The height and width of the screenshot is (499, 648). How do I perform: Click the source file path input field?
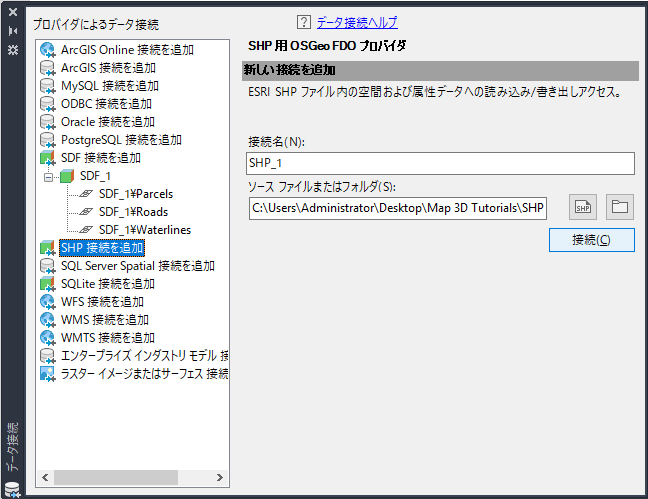[x=398, y=208]
